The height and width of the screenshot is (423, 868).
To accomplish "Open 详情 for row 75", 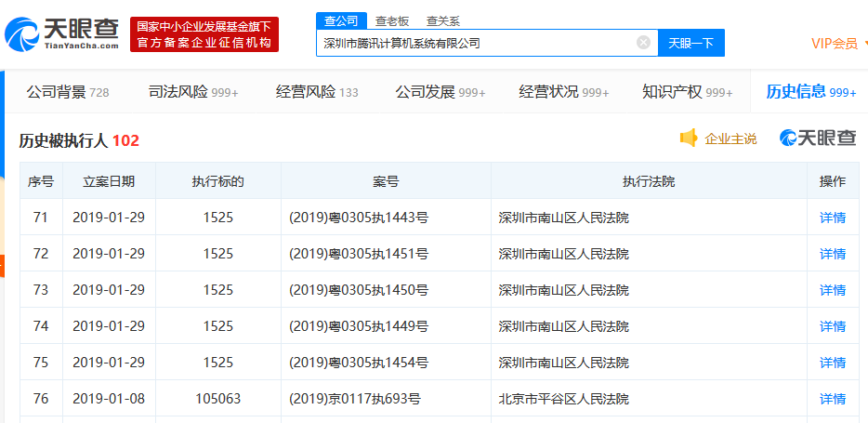I will [x=833, y=363].
